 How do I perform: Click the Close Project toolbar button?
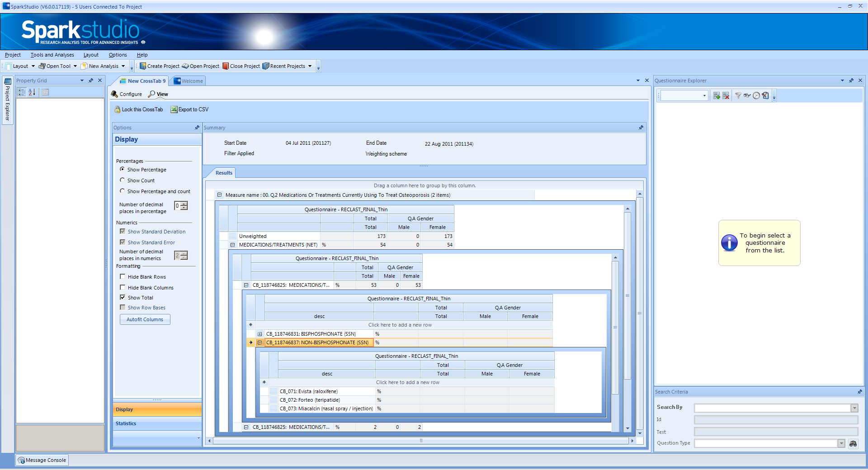241,66
